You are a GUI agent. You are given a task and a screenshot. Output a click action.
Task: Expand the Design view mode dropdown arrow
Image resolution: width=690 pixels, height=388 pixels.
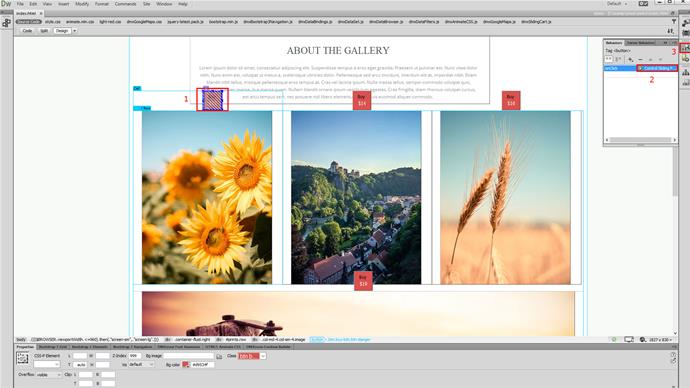click(74, 31)
